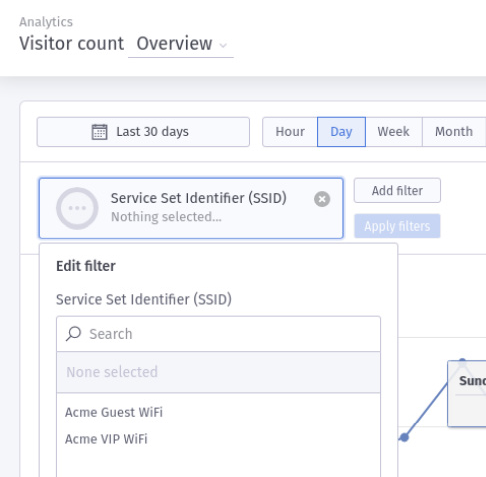Open the Overview view dropdown
This screenshot has height=477, width=486.
coord(181,44)
